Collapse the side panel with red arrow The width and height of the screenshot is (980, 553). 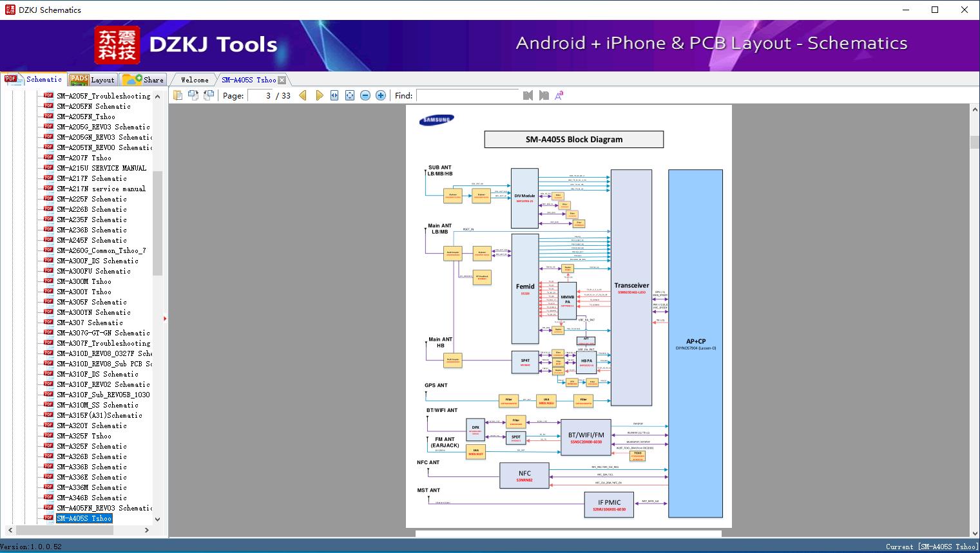(x=165, y=319)
